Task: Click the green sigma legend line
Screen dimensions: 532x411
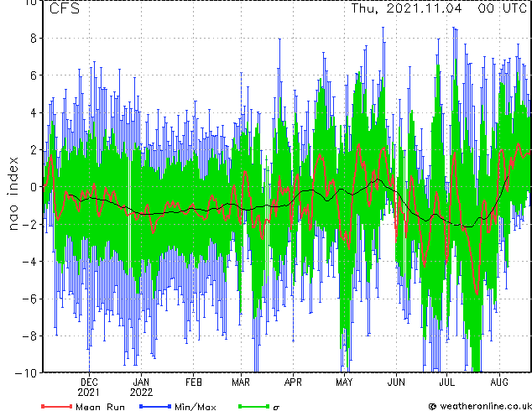Action: point(253,406)
